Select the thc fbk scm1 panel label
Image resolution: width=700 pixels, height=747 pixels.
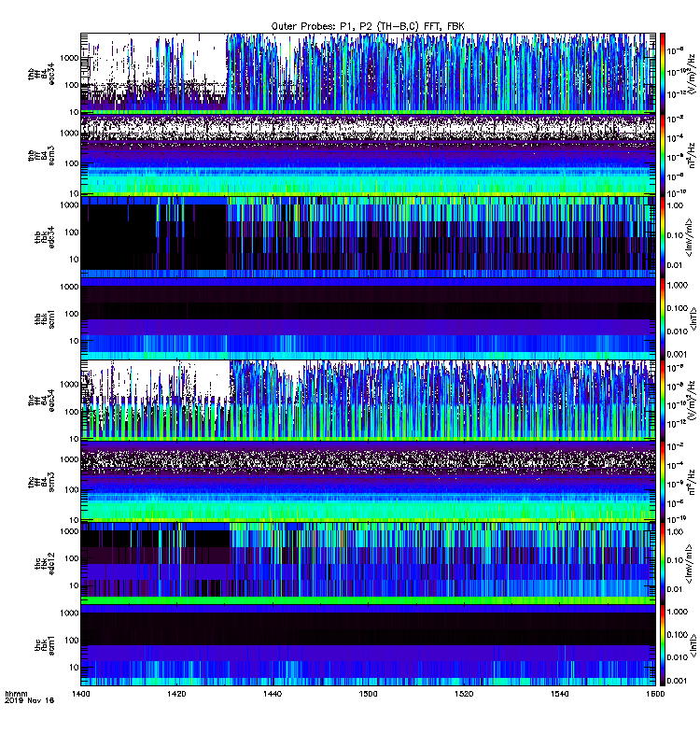point(45,645)
